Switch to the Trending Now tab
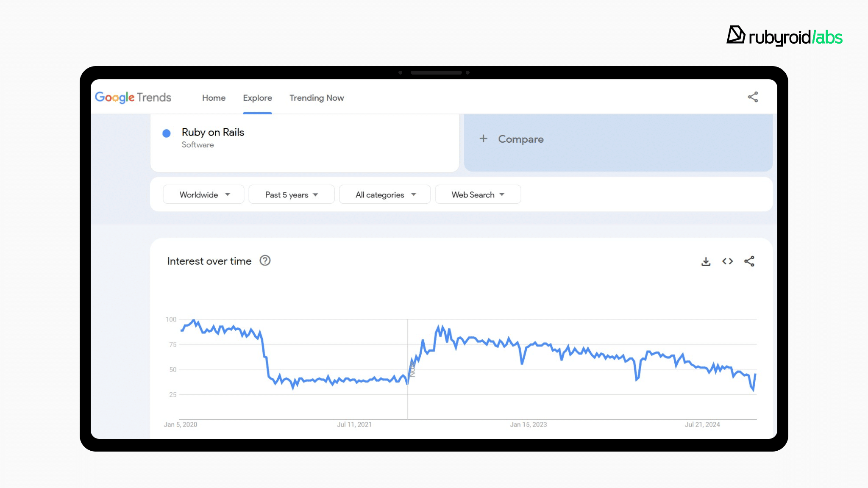868x488 pixels. [x=317, y=98]
